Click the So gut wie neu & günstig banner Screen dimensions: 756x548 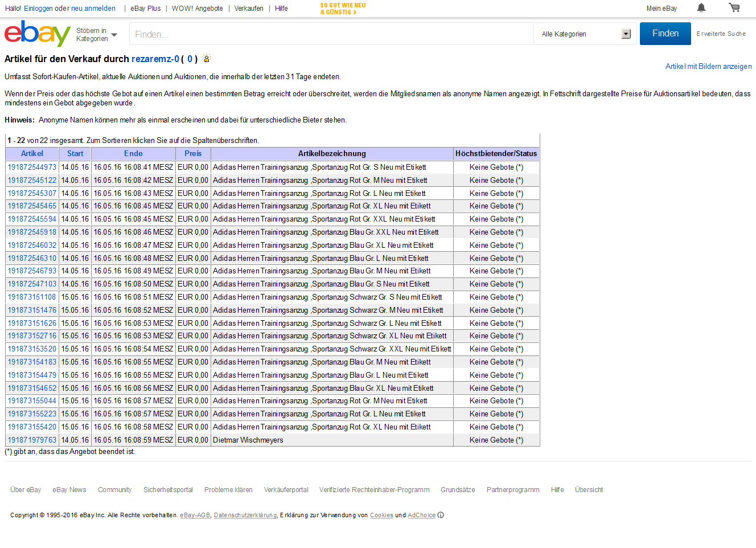point(343,9)
